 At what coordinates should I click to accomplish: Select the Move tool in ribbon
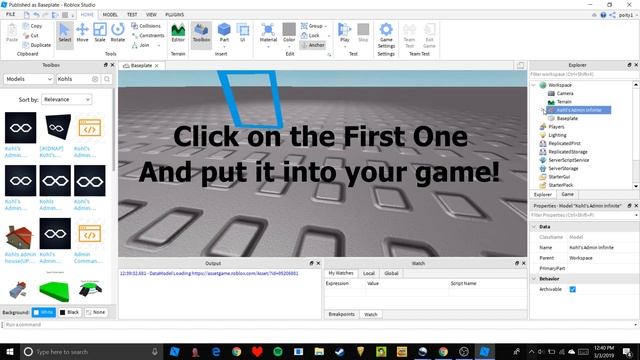click(82, 33)
